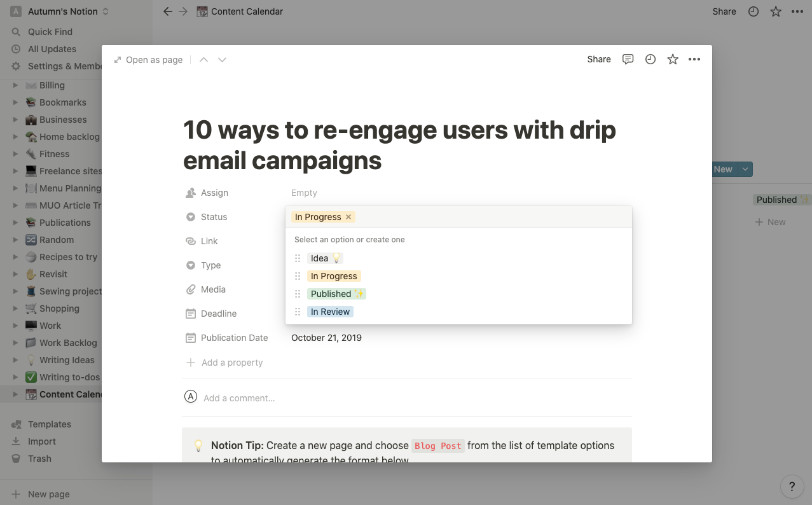The width and height of the screenshot is (812, 505).
Task: Click the top bar favorite star
Action: [776, 11]
